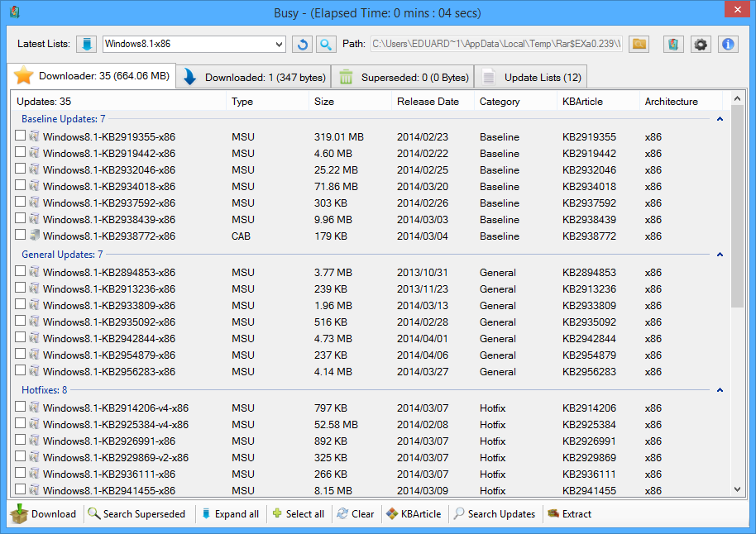Image resolution: width=756 pixels, height=534 pixels.
Task: Click the scrollbar up arrow
Action: point(737,99)
